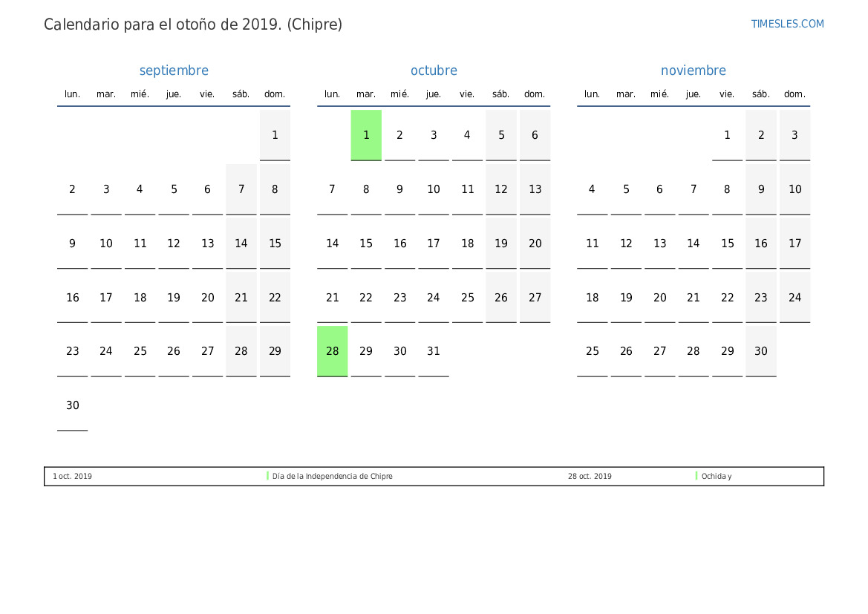Click the noviembre month heading
This screenshot has width=868, height=614.
693,71
